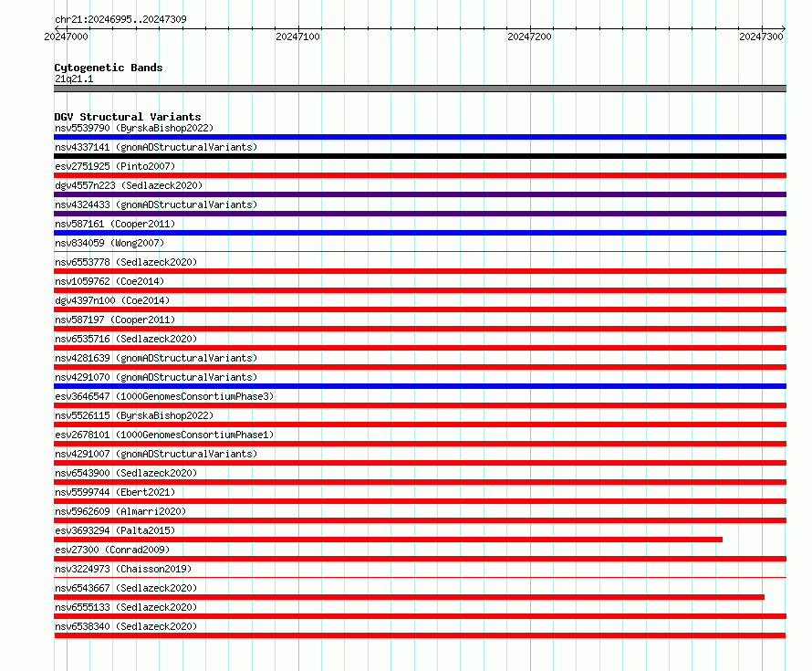The width and height of the screenshot is (812, 671).
Task: Select the nsv4281639 (gnomADStructuralVariants) label
Action: (156, 358)
